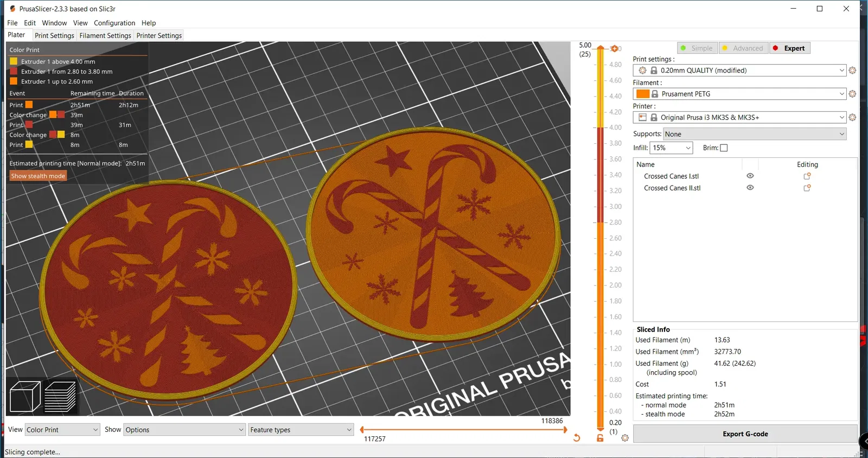Select the sliced layers preview icon

point(60,397)
